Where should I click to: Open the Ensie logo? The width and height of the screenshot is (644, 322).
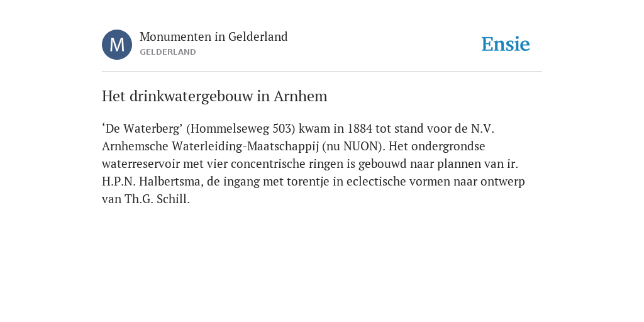pos(506,44)
